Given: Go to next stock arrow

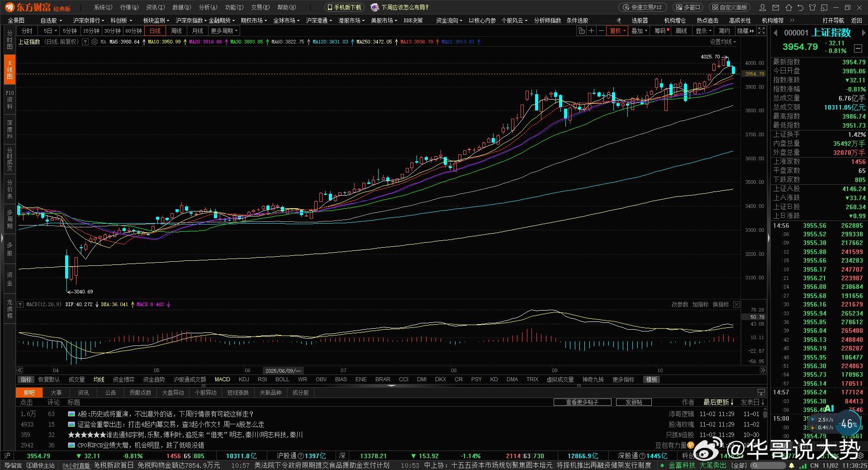Looking at the screenshot, I should pos(863,33).
